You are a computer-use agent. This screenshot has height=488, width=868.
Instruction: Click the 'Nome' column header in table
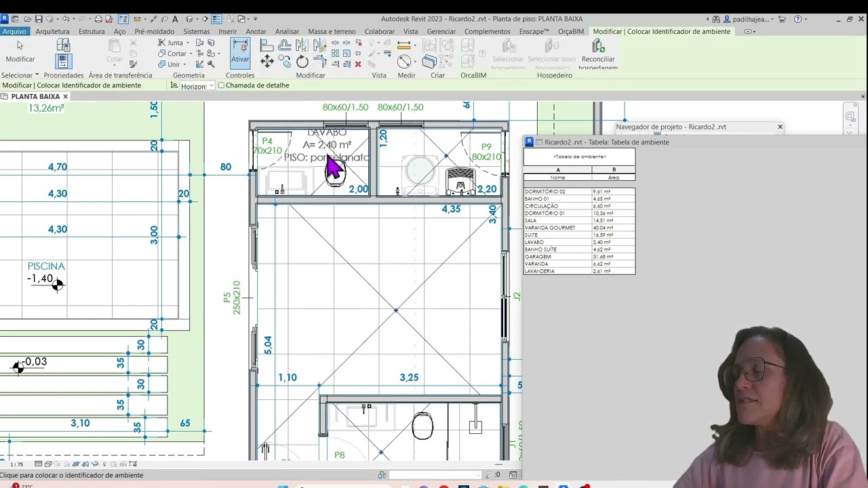click(557, 178)
